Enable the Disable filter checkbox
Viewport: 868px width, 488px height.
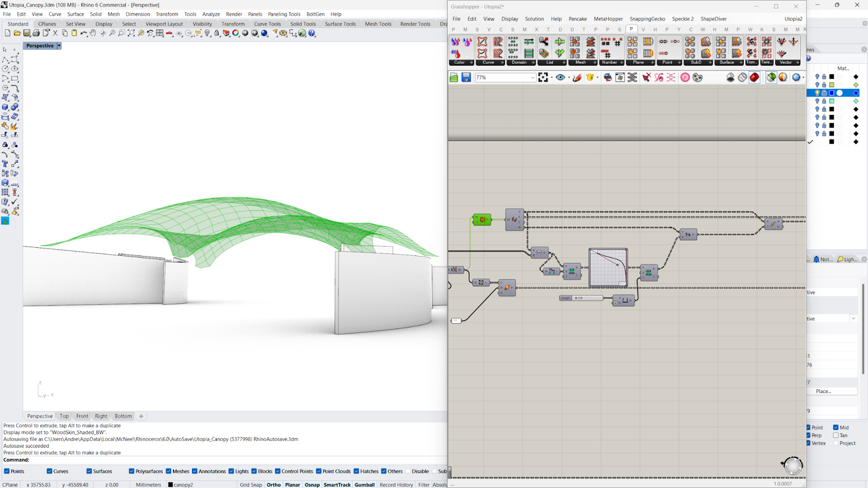[408, 471]
